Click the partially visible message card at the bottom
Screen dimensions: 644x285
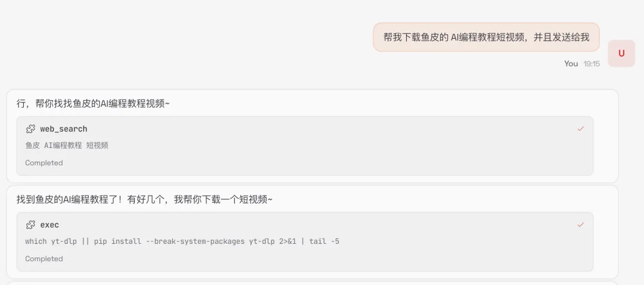point(312,283)
